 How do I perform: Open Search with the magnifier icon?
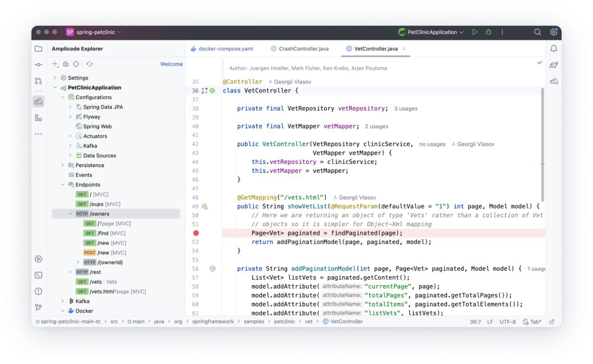pos(537,32)
